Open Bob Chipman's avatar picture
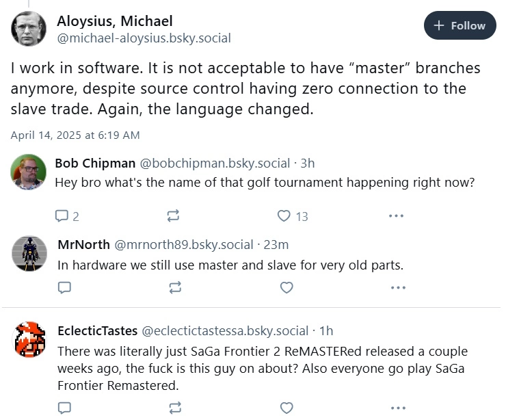Screen dimensions: 506x420 click(x=29, y=172)
